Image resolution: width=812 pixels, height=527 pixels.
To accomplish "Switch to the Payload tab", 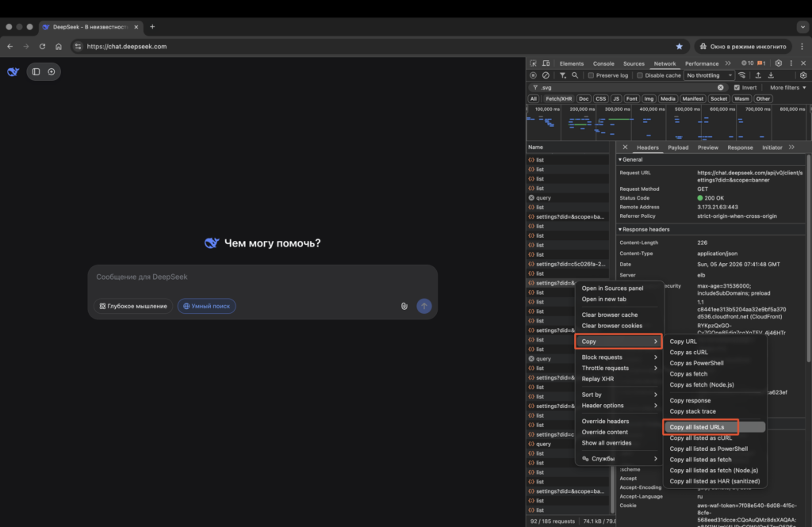I will tap(678, 147).
